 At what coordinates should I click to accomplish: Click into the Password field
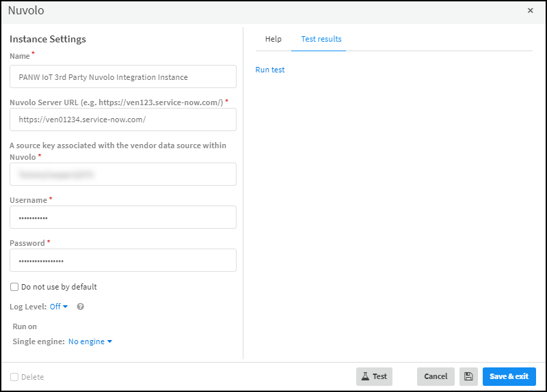pos(123,260)
